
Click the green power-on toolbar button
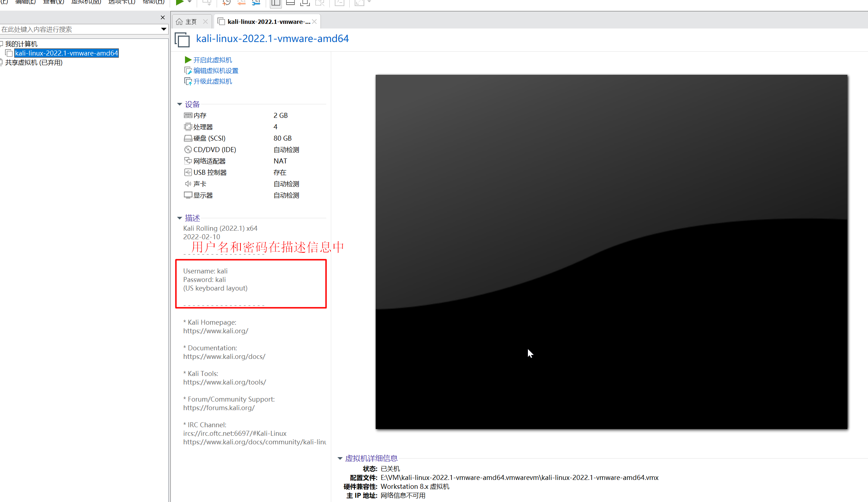(x=180, y=2)
